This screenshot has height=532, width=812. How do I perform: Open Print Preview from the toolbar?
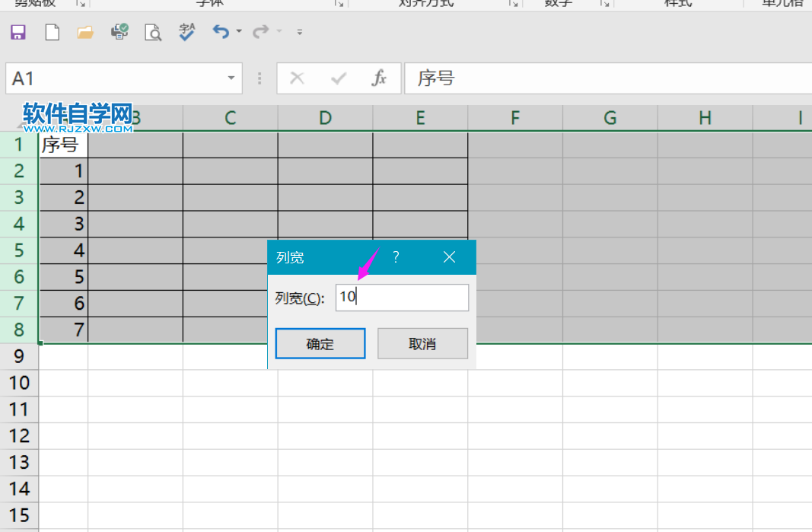(x=152, y=33)
